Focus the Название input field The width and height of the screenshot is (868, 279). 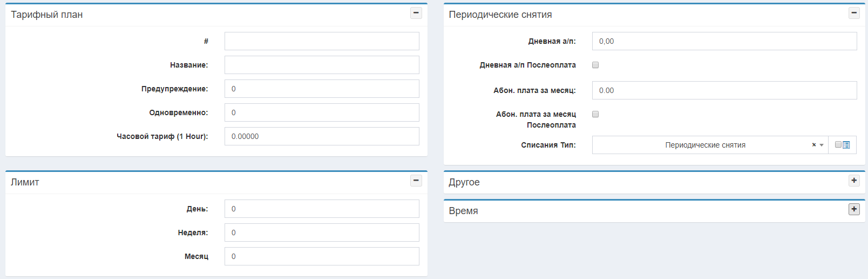click(x=322, y=65)
